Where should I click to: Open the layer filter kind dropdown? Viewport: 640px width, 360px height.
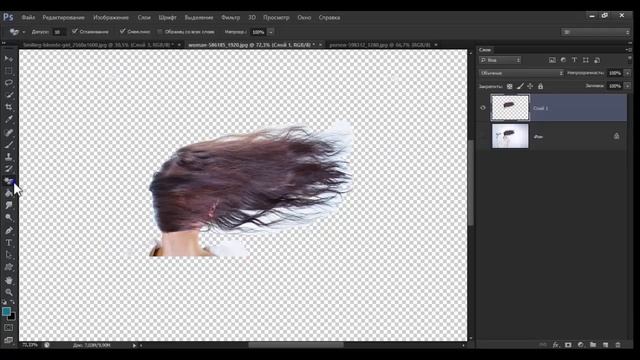500,60
